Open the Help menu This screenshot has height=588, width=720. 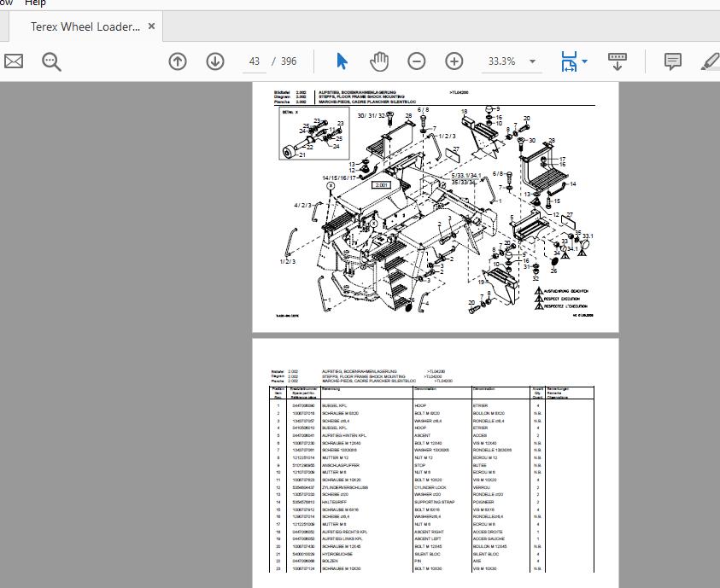[35, 3]
